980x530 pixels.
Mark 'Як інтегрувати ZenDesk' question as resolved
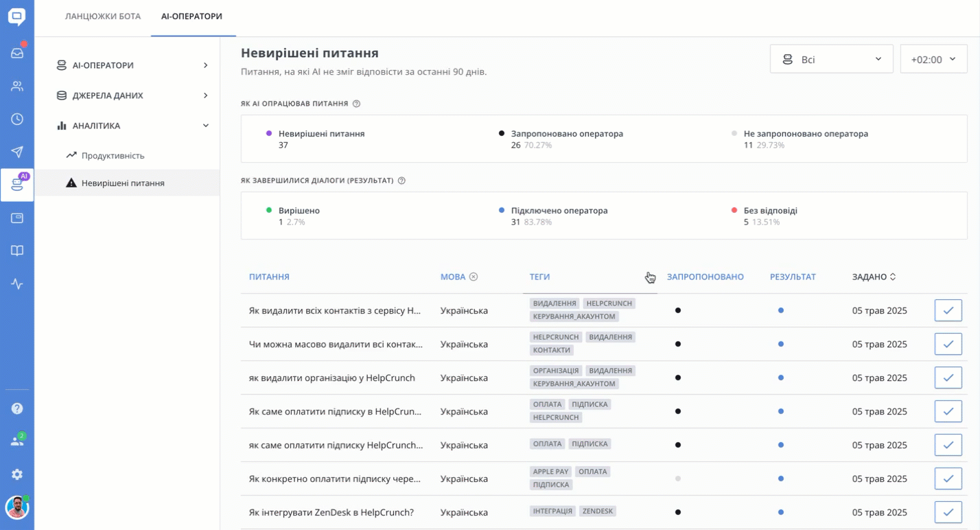click(948, 512)
